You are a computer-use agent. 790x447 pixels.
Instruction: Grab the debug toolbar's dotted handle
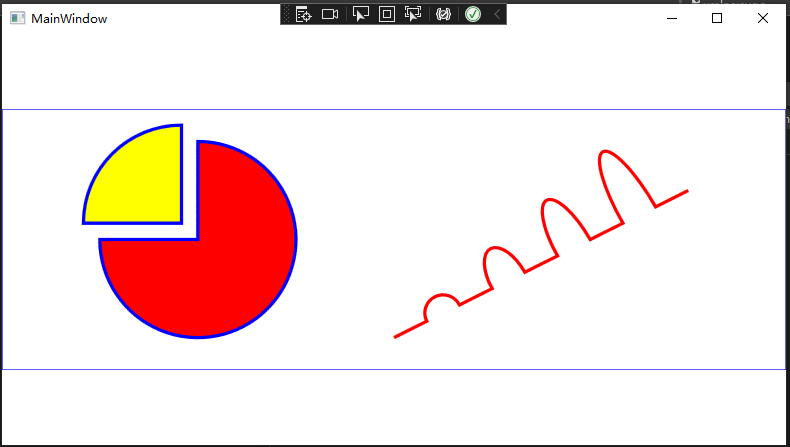coord(287,15)
